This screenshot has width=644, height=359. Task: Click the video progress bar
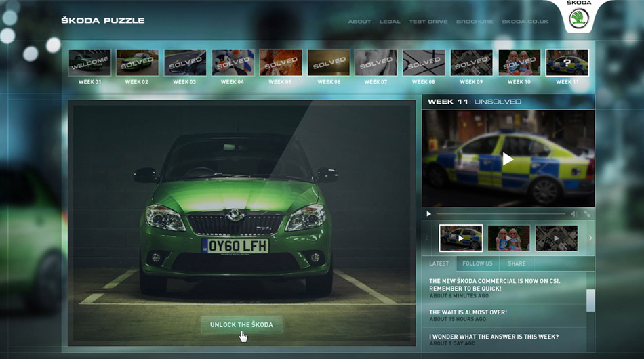501,214
